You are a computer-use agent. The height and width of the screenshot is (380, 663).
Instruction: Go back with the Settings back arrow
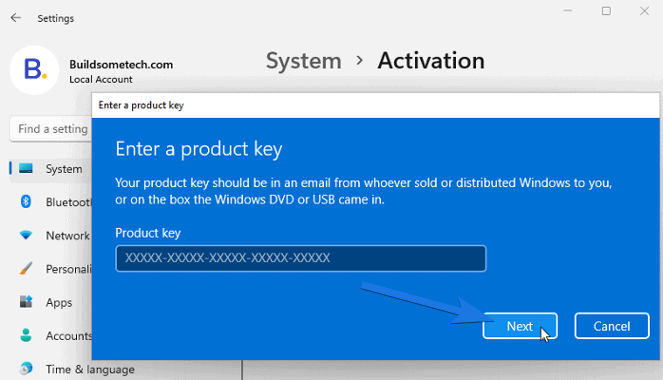click(16, 18)
